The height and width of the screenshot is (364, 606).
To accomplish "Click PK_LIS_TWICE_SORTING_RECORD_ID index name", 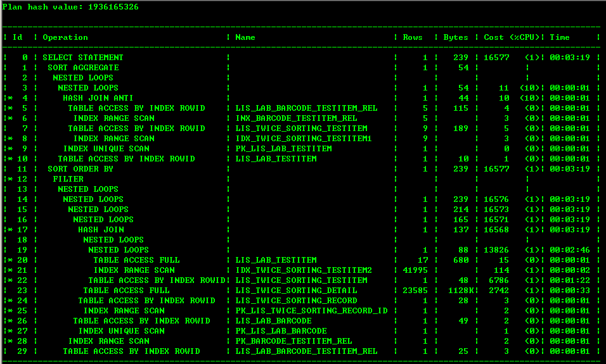I will [311, 311].
